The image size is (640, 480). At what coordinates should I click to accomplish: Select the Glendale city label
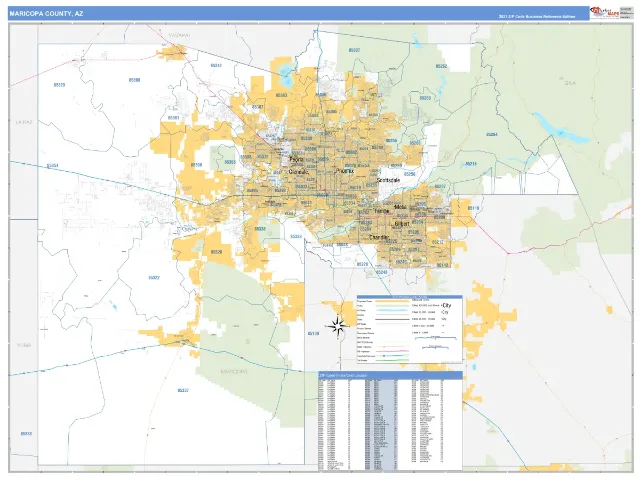click(298, 172)
